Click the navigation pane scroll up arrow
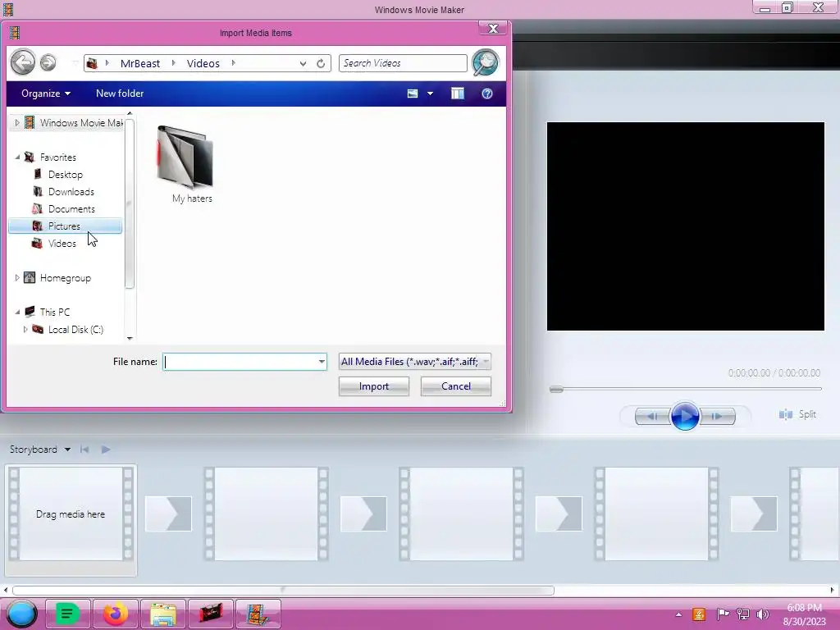 tap(130, 113)
